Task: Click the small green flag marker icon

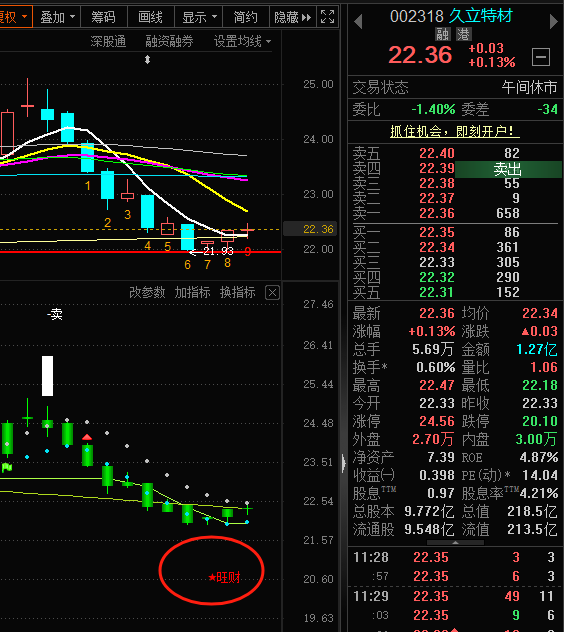Action: pos(7,468)
